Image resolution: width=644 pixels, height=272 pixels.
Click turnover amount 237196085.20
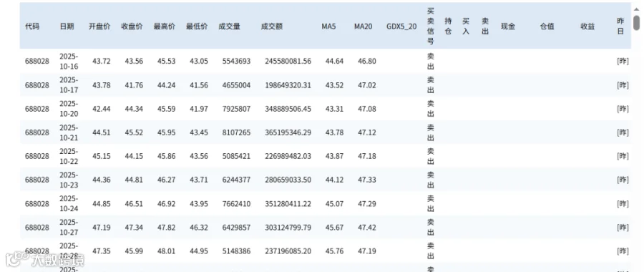[x=288, y=251]
